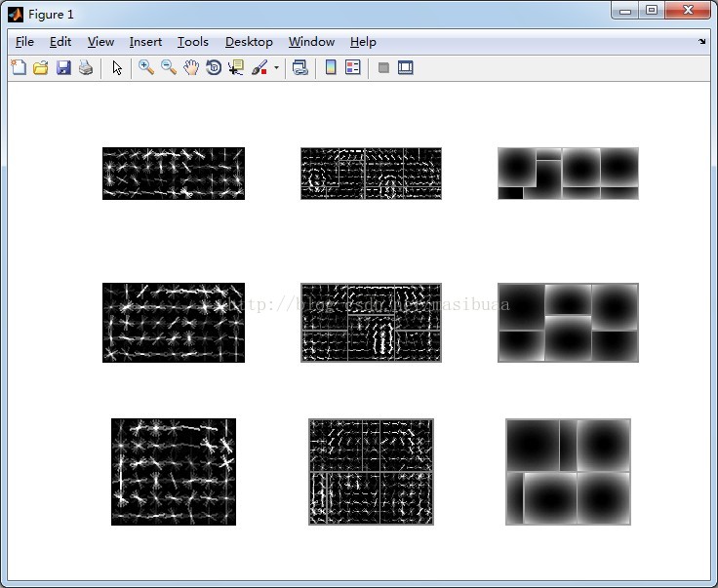Select the bottom-right deformation cost image
718x588 pixels.
tap(569, 472)
